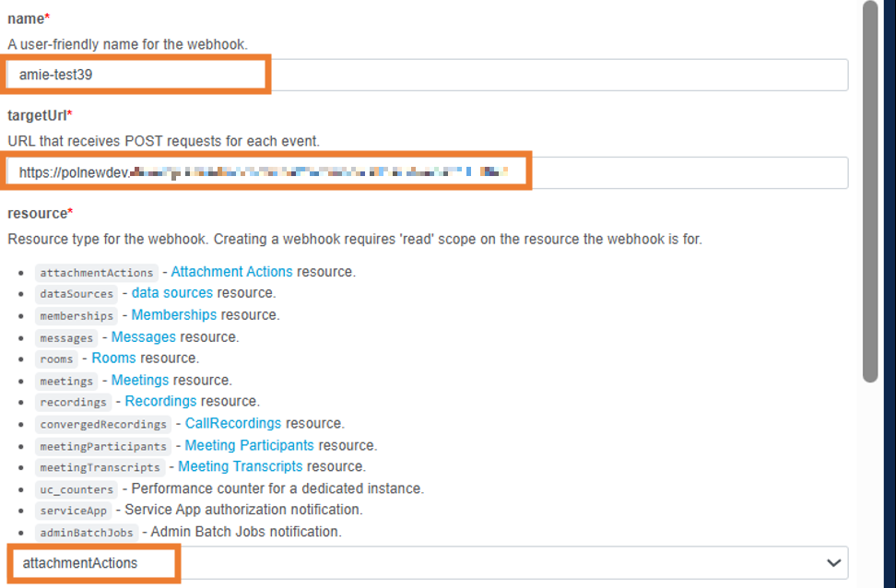Click the convergedRecordings code tag
Screen dimensions: 896x588
click(x=103, y=424)
